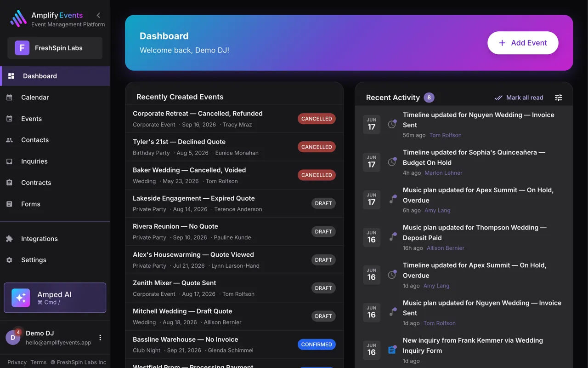Open Alex's Housewarming — Quote Viewed event
The width and height of the screenshot is (588, 368).
coord(234,260)
